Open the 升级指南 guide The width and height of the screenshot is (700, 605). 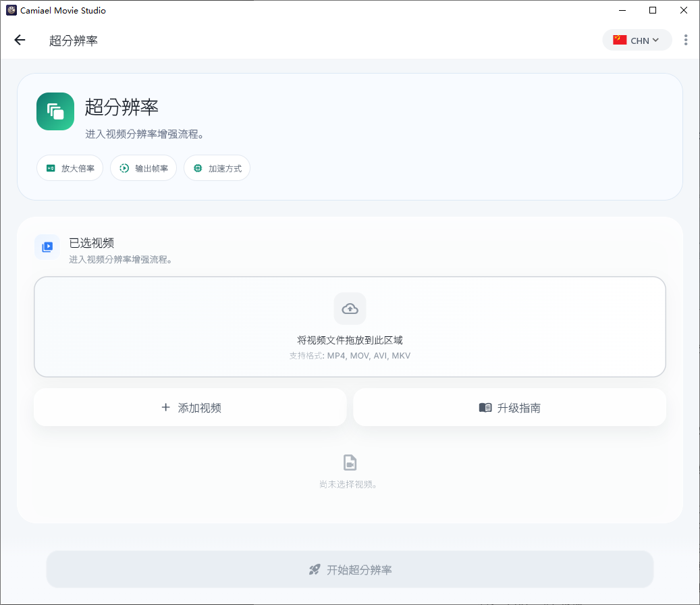510,407
